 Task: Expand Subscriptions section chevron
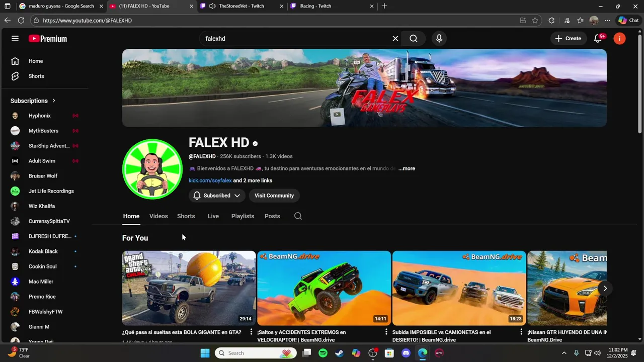point(54,101)
